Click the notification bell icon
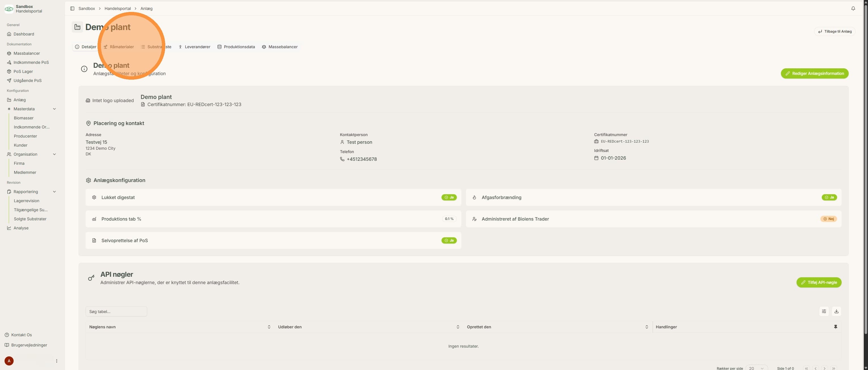Viewport: 868px width, 370px height. tap(853, 9)
